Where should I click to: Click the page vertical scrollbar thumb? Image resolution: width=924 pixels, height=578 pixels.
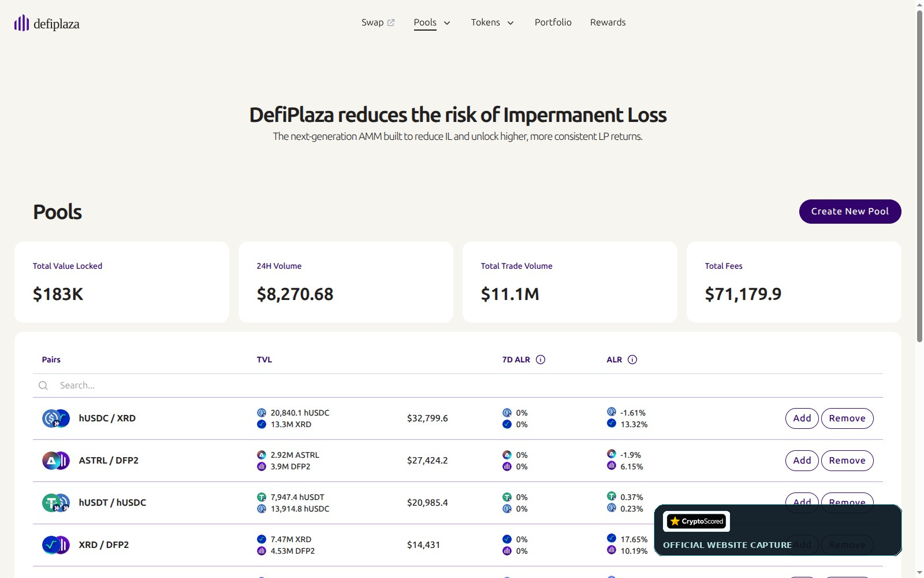(x=919, y=176)
